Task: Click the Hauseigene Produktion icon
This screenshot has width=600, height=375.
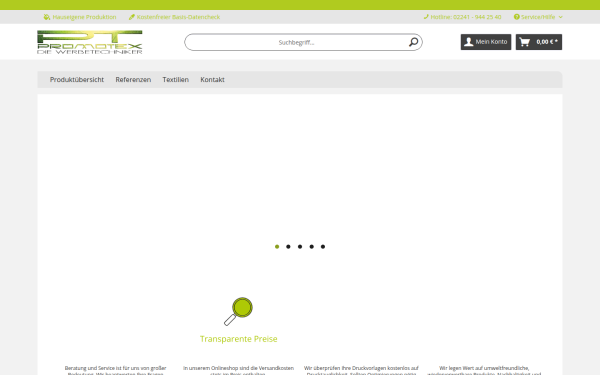Action: coord(47,17)
